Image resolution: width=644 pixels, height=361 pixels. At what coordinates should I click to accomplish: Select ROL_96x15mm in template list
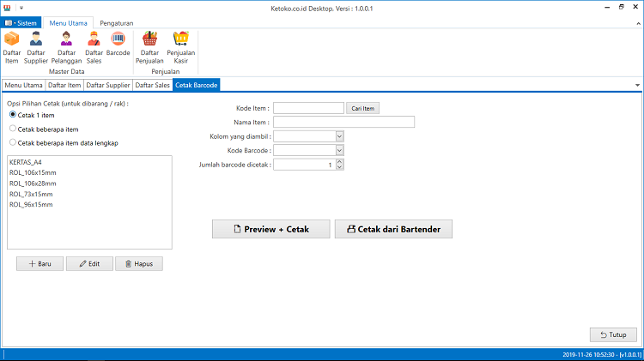(31, 204)
